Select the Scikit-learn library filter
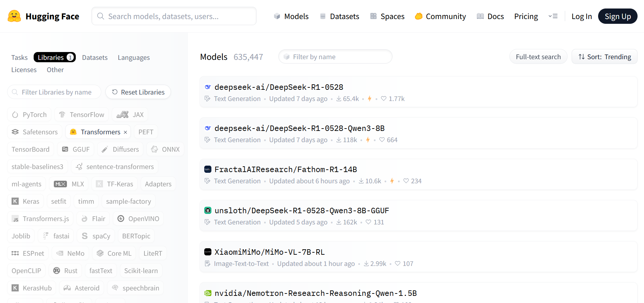Viewport: 644px width, 303px height. [141, 271]
